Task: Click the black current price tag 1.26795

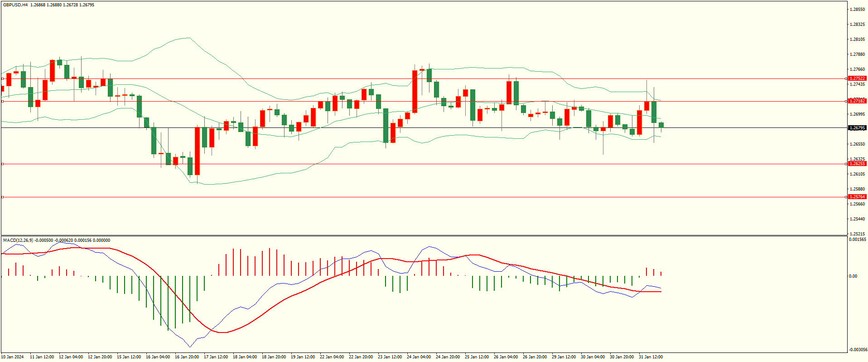Action: [857, 128]
